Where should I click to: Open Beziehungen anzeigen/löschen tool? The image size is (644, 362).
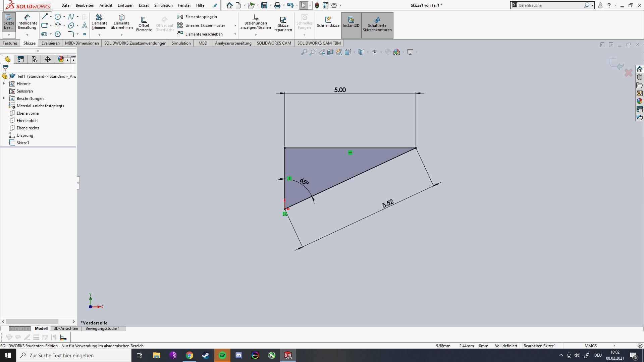point(255,21)
